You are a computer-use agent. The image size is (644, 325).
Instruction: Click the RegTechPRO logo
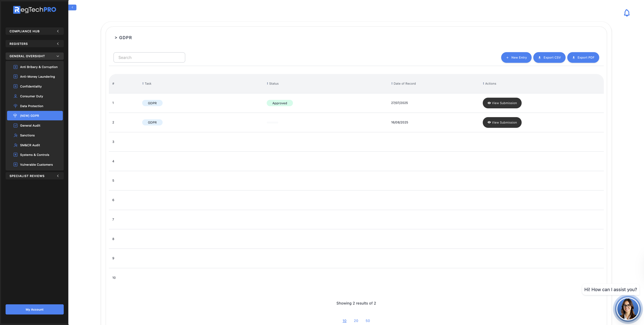tap(35, 10)
